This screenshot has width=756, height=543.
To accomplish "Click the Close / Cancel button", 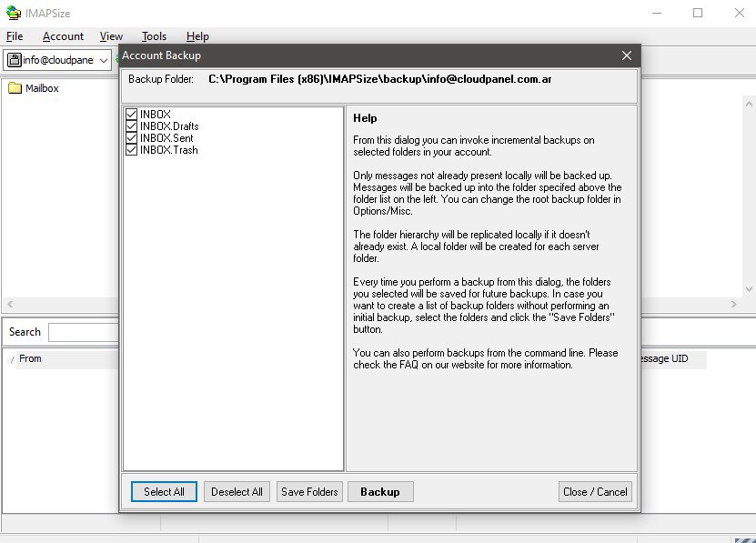I will (595, 491).
